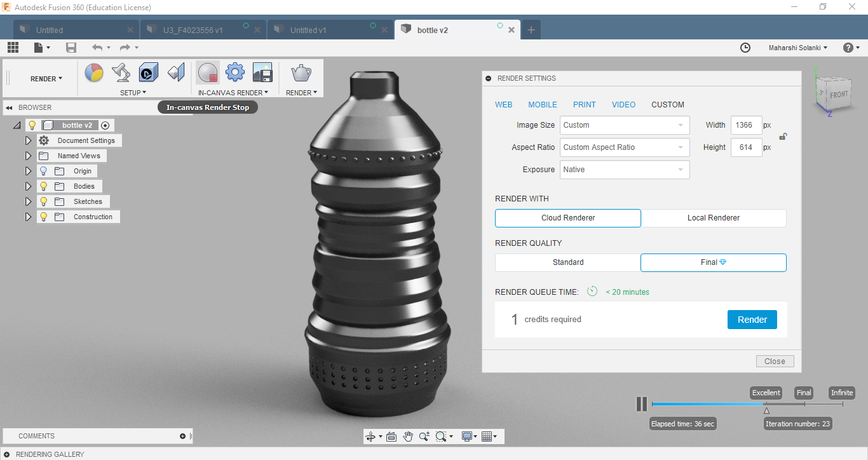Expand the Sketches folder in browser

pos(28,201)
